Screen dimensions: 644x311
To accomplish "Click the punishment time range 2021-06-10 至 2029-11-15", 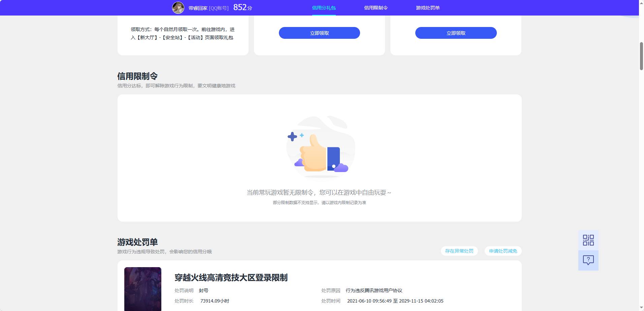I will pos(395,301).
